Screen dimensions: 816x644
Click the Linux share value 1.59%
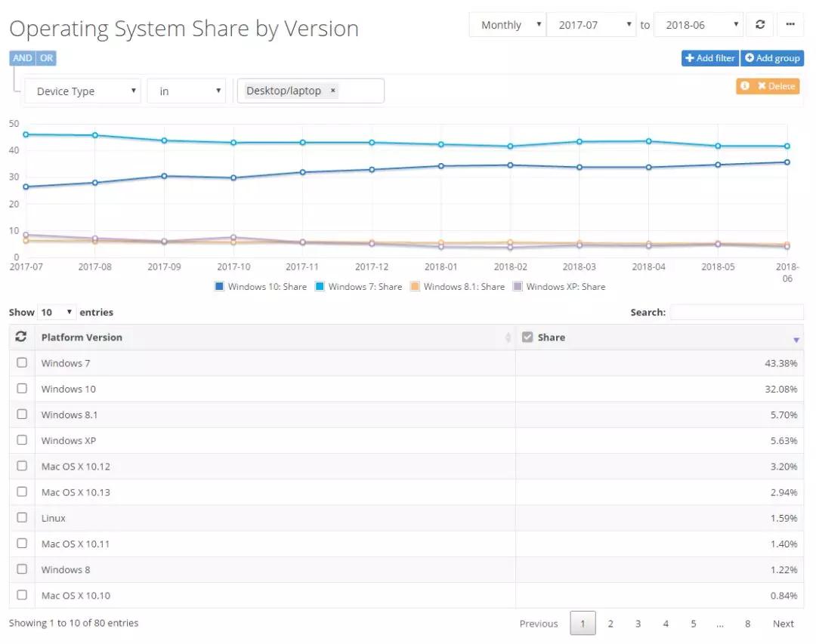784,518
